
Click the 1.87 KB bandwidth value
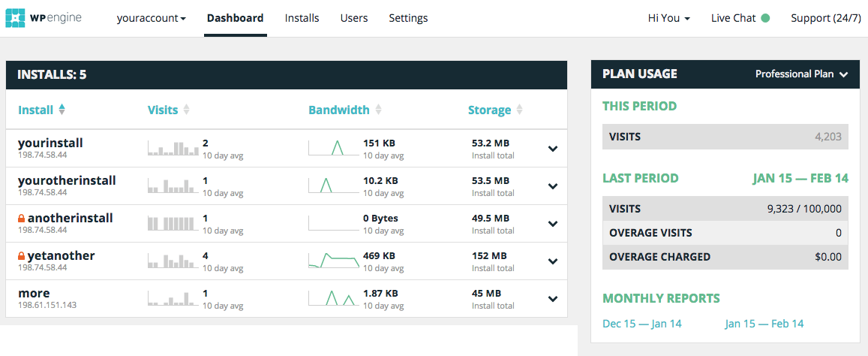(380, 294)
